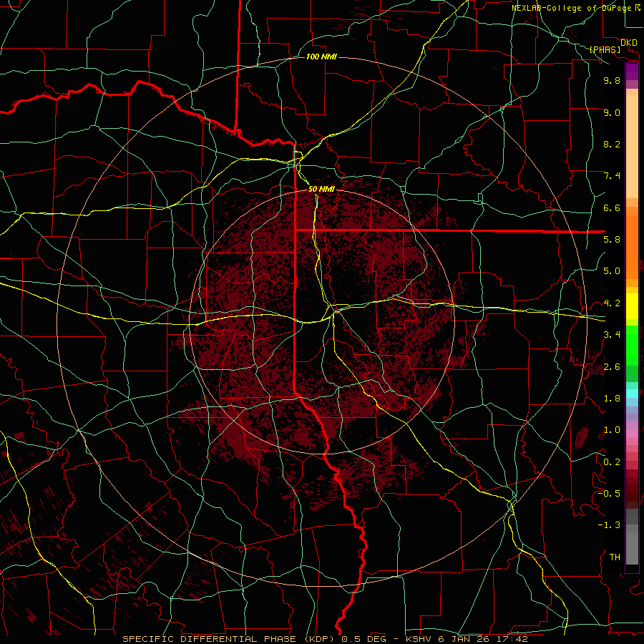Click the [PHAS] legend label

[x=605, y=50]
